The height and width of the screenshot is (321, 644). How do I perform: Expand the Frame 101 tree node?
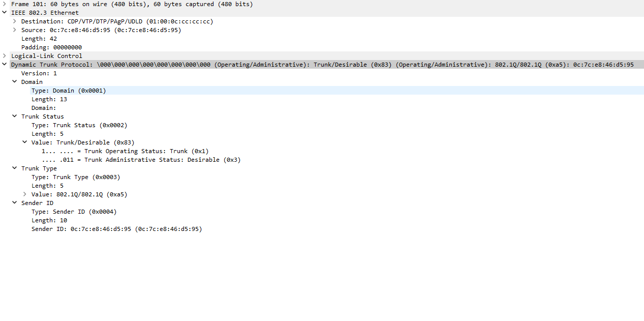coord(4,4)
